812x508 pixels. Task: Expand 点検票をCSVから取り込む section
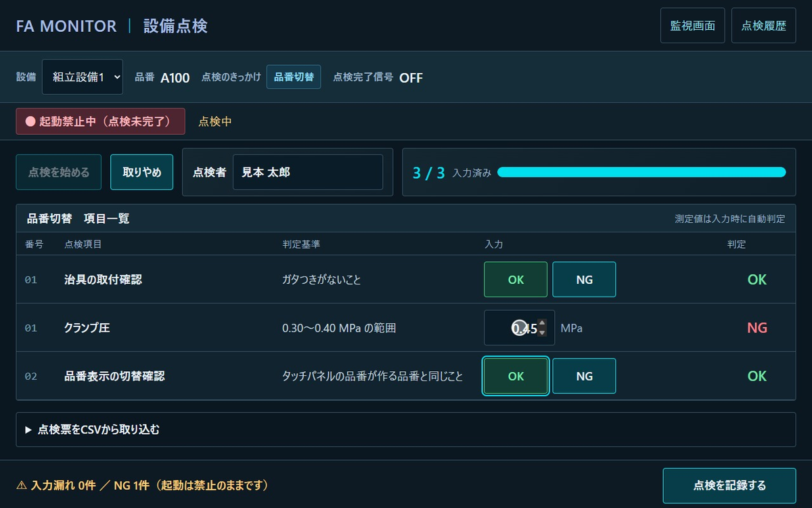click(406, 429)
